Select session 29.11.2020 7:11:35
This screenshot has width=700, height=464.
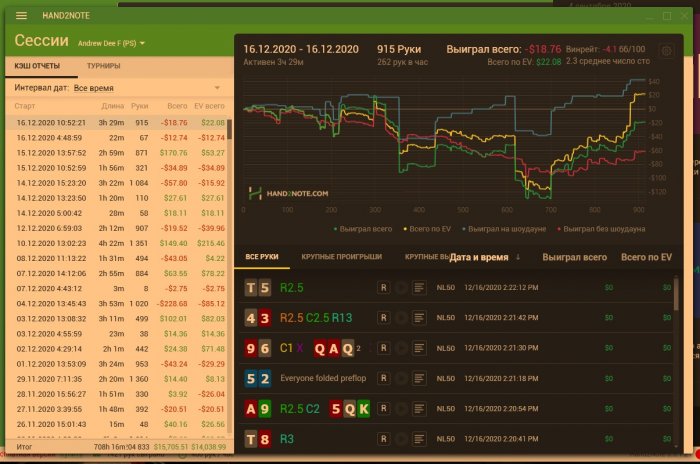(x=118, y=379)
